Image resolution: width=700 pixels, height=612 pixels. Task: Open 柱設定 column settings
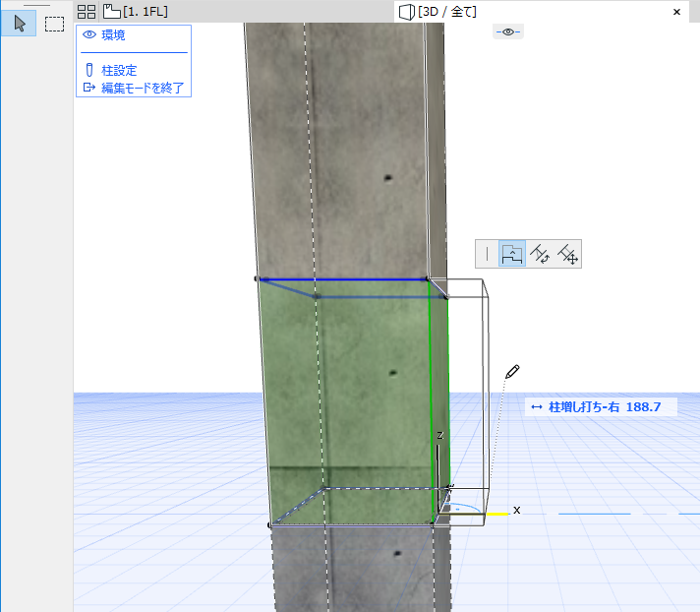click(118, 71)
